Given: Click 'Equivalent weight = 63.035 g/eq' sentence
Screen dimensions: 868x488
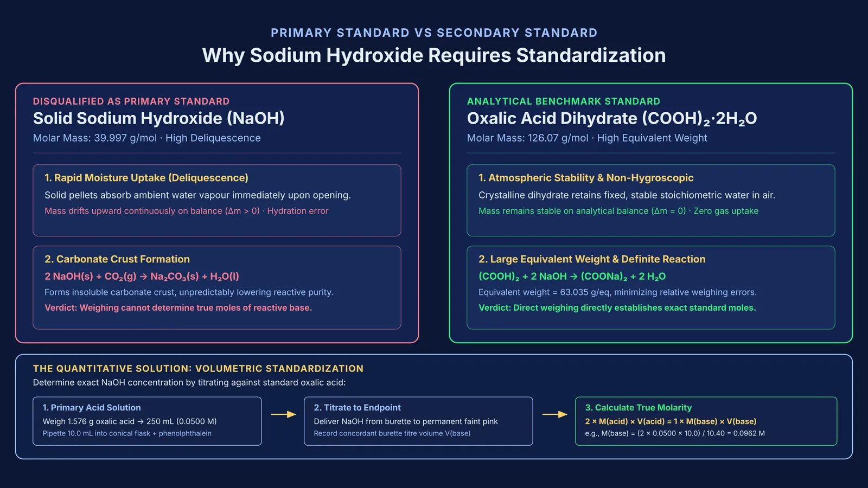Looking at the screenshot, I should point(617,292).
